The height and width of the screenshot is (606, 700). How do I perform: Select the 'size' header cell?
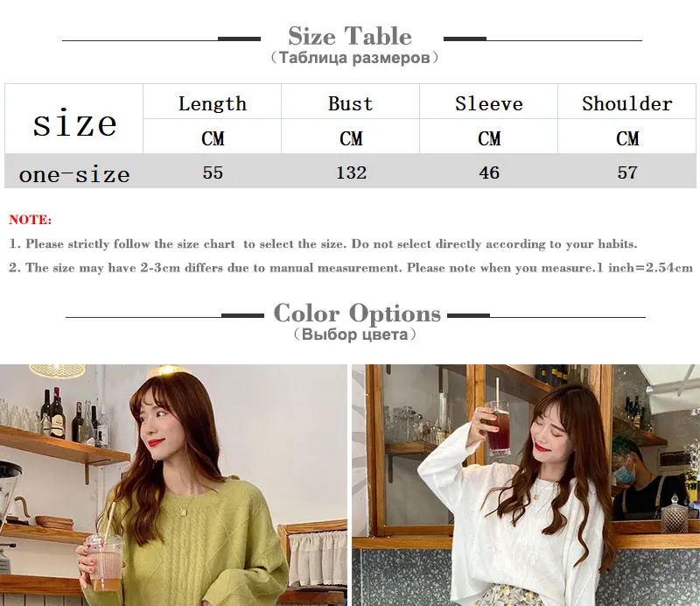[x=74, y=119]
